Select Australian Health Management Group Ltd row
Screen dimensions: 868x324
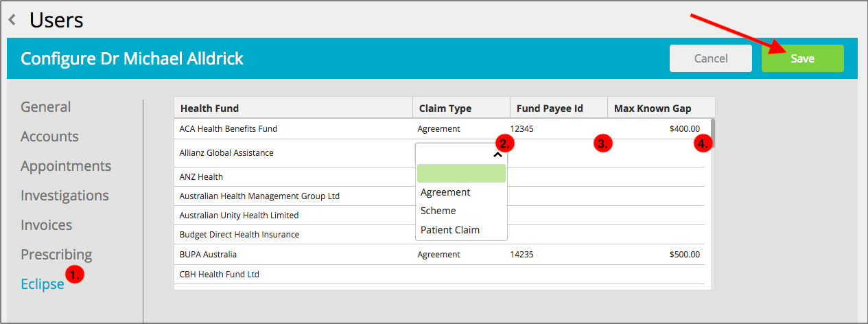coord(439,196)
